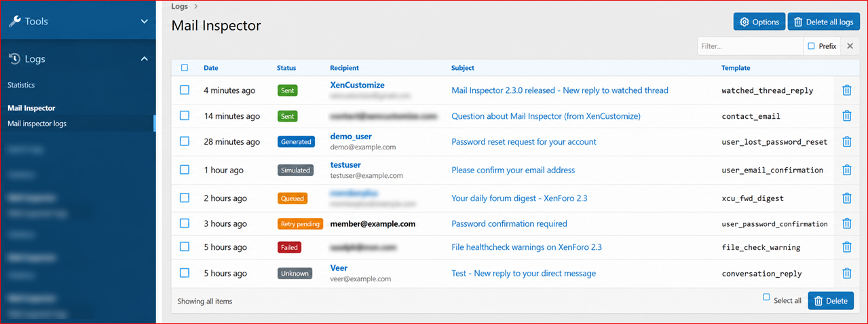Image resolution: width=868 pixels, height=324 pixels.
Task: Click the Simulated status badge
Action: (295, 170)
